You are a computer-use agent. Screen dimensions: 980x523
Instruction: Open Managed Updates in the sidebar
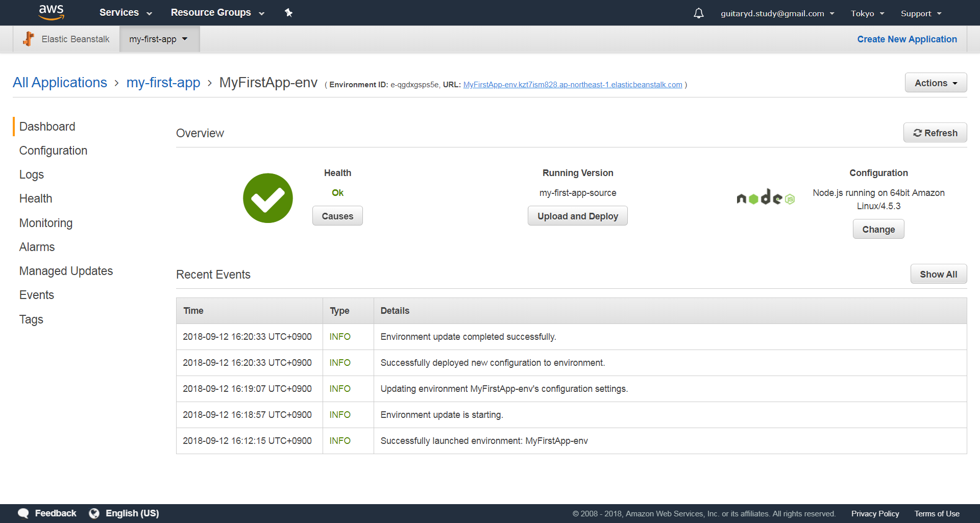[66, 271]
